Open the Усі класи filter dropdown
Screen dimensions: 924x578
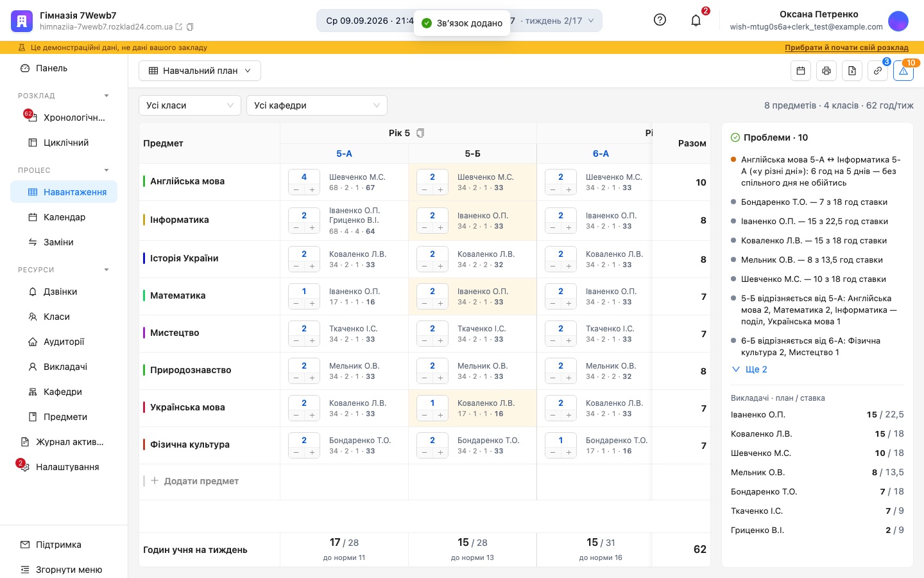190,105
